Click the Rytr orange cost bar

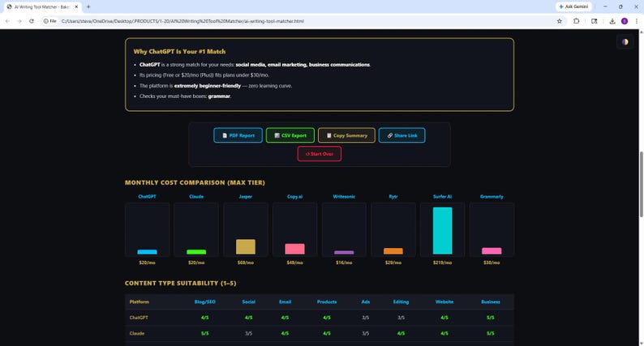(393, 251)
